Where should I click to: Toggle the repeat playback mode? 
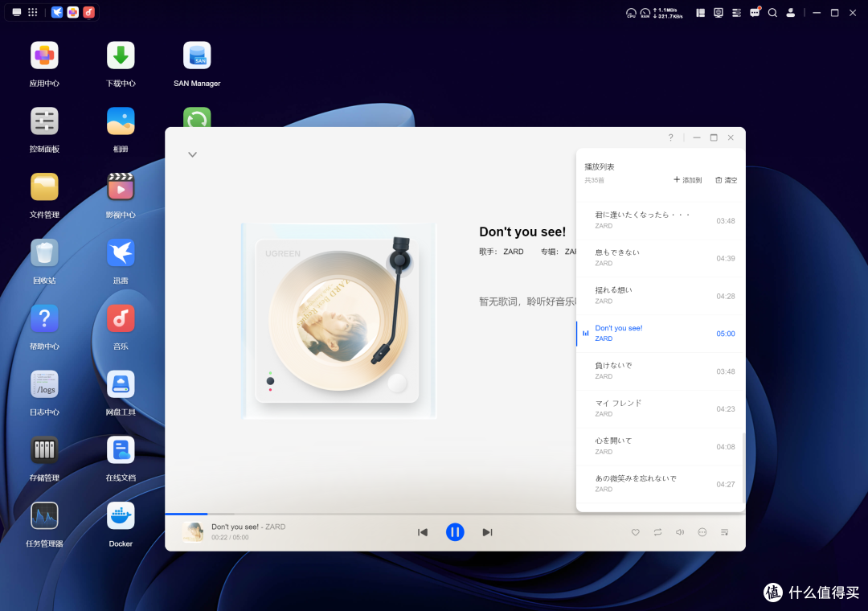click(657, 532)
